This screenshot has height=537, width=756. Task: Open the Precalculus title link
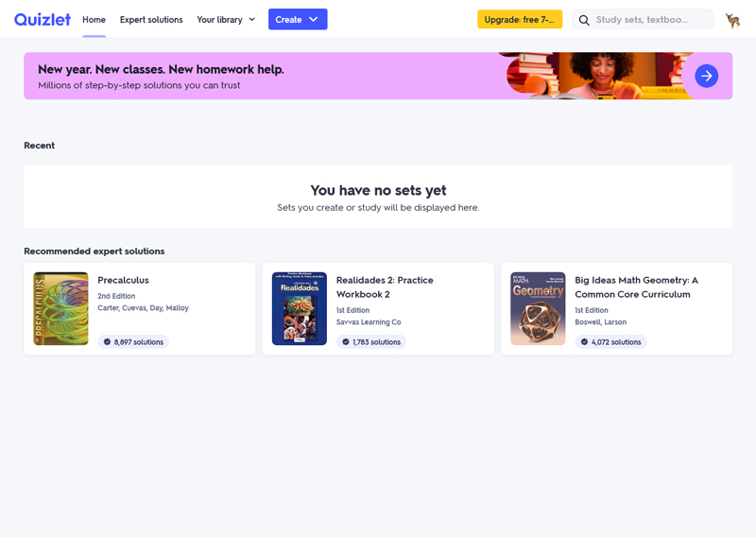pyautogui.click(x=124, y=280)
